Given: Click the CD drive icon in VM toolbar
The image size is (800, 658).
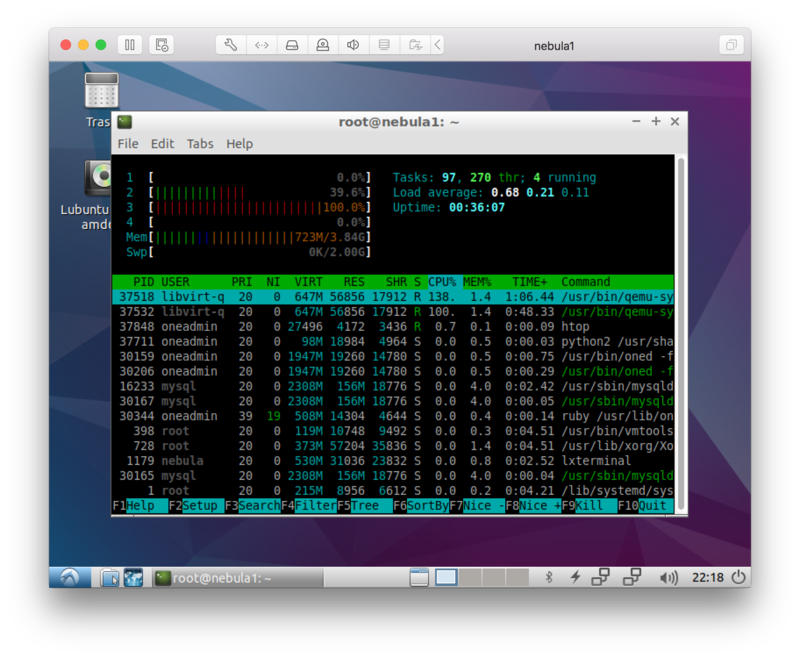Looking at the screenshot, I should click(x=291, y=44).
